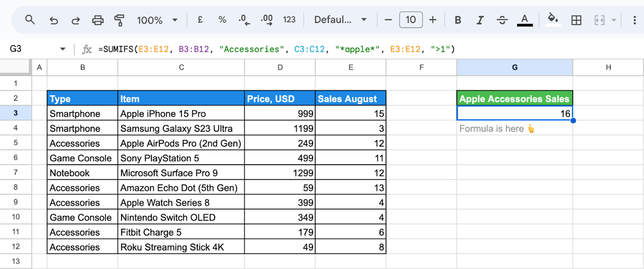644x269 pixels.
Task: Select the Samsung Galaxy S23 Ultra cell
Action: point(182,128)
